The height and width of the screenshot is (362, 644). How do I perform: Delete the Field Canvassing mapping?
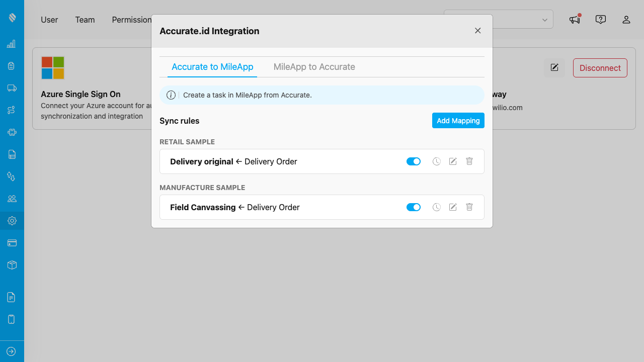469,207
